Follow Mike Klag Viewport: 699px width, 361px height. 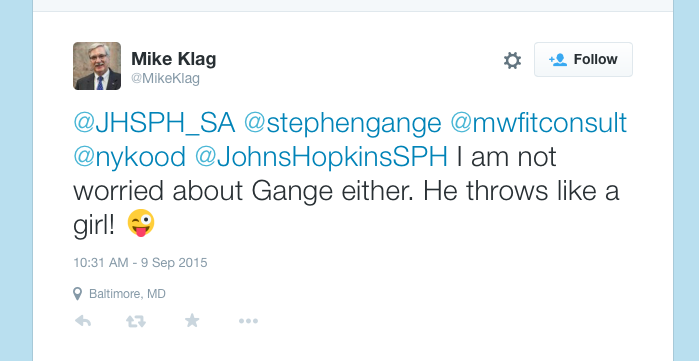coord(583,60)
